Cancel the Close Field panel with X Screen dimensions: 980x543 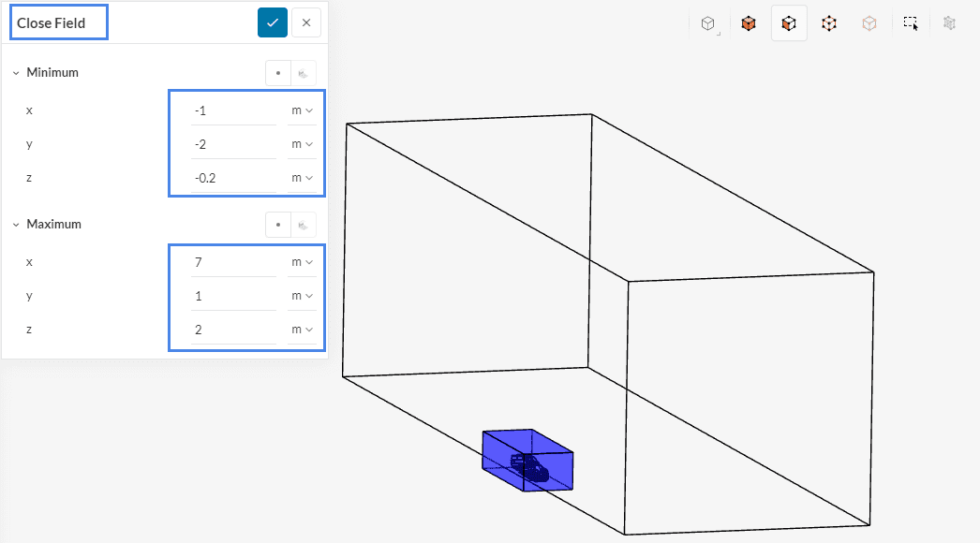click(306, 22)
